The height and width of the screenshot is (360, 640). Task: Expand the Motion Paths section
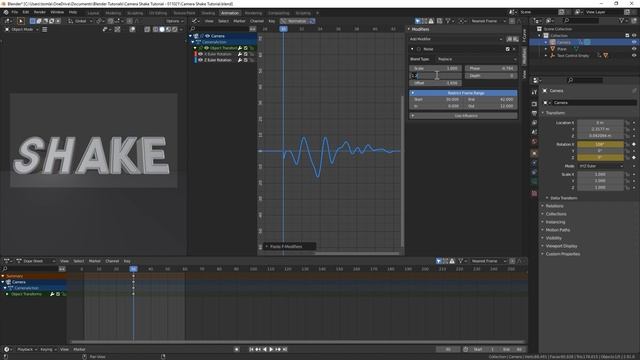pyautogui.click(x=558, y=230)
